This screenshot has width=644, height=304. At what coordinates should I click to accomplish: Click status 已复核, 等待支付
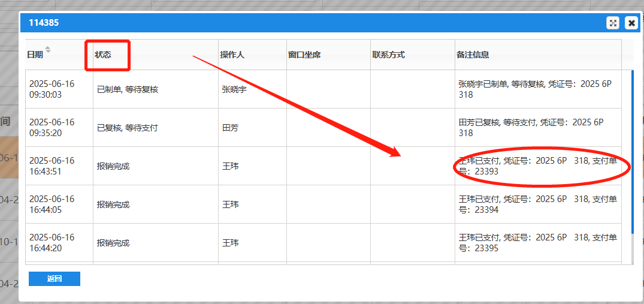pyautogui.click(x=128, y=128)
